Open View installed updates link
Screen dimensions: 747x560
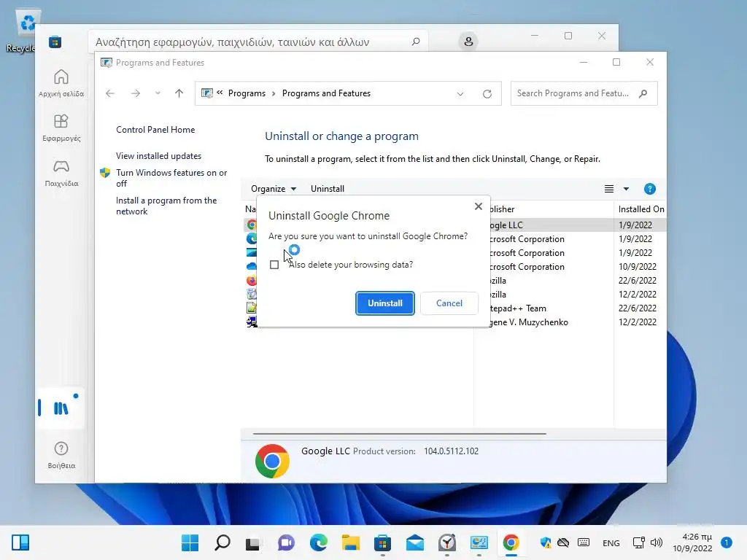coord(158,156)
